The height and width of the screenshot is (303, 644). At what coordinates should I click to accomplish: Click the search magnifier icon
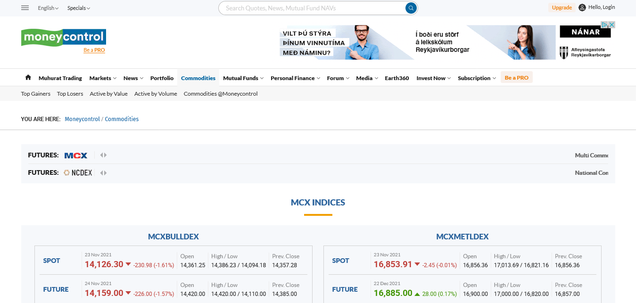pyautogui.click(x=411, y=8)
